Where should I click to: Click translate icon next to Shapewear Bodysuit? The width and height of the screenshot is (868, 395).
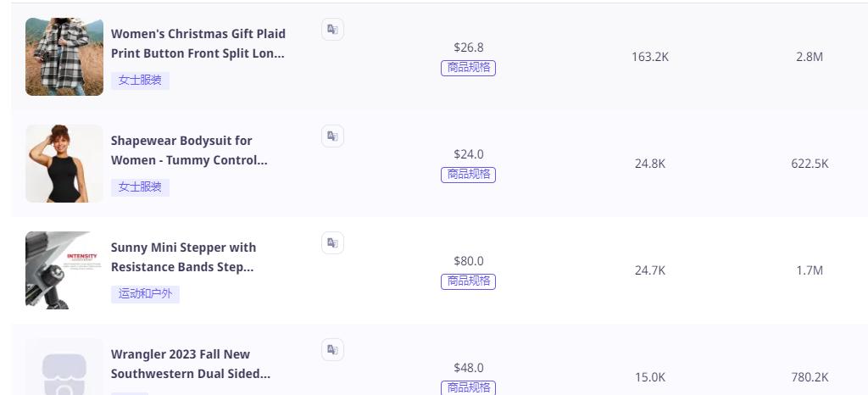click(x=332, y=136)
